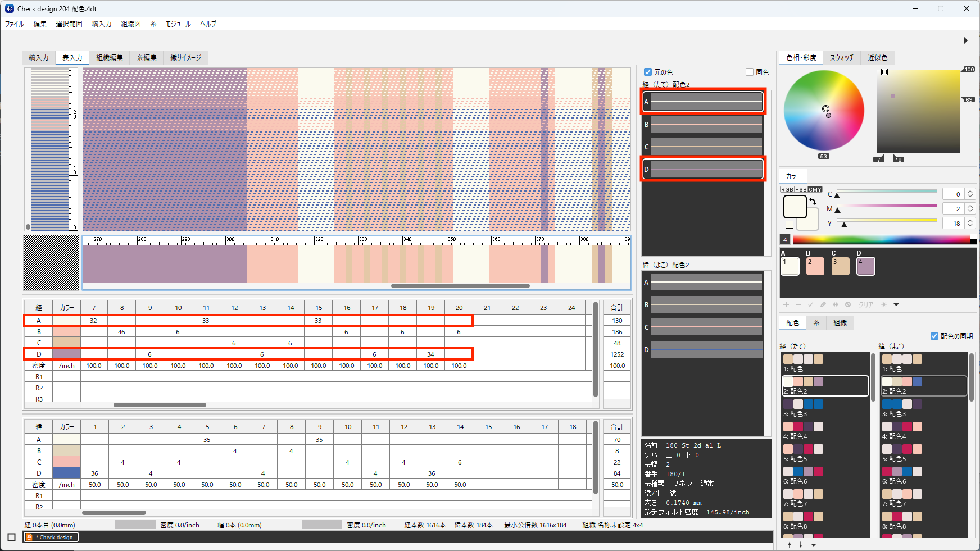Click the minus icon under the color palette
Viewport: 980px width, 551px height.
coord(798,304)
